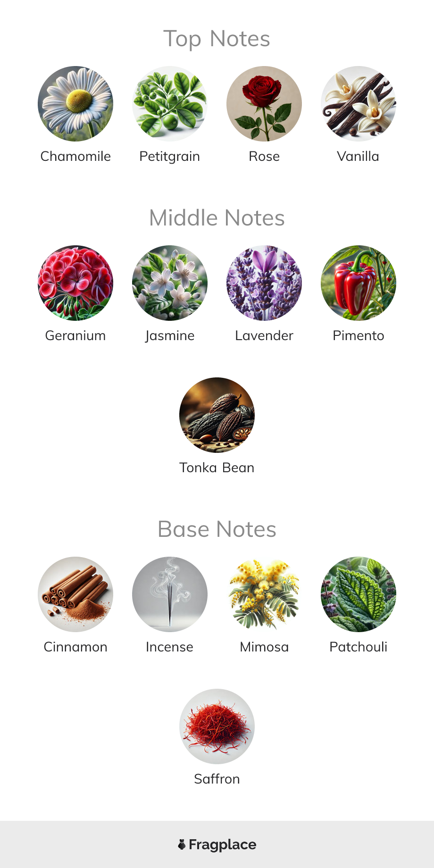
Task: Click the Vanilla pods image
Action: pyautogui.click(x=359, y=104)
